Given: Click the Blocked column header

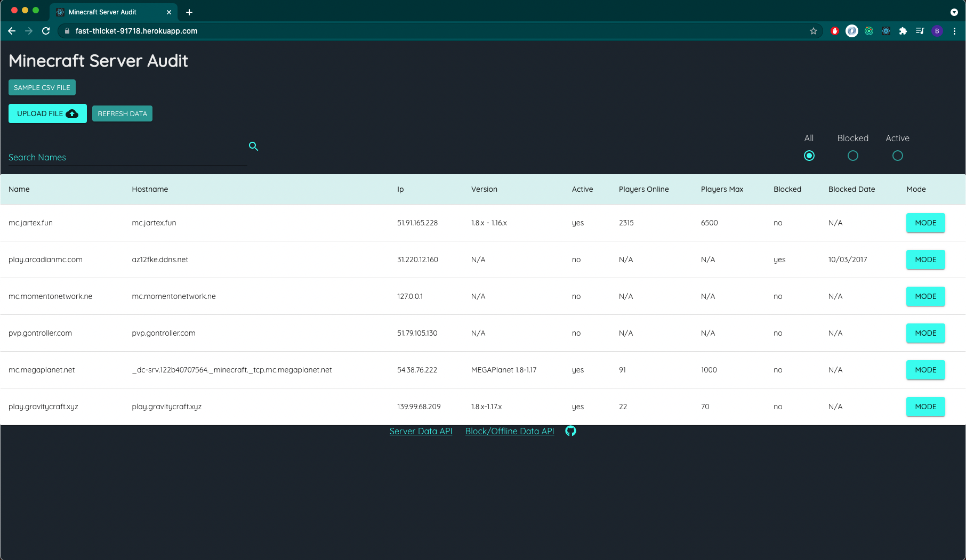Looking at the screenshot, I should point(787,189).
